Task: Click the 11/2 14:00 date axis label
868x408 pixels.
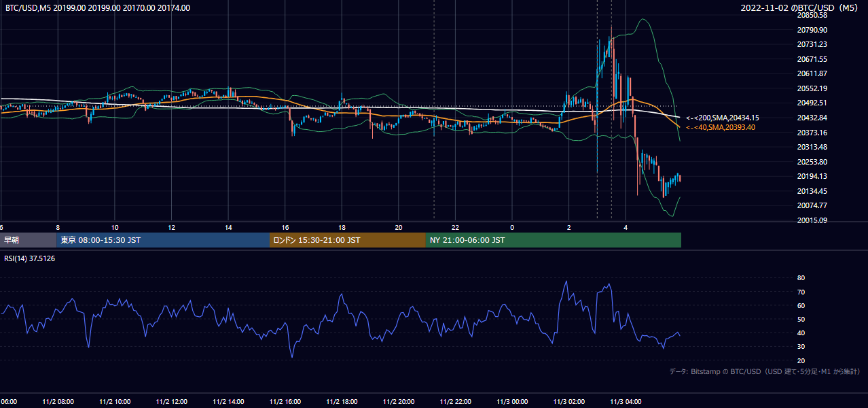Action: pyautogui.click(x=228, y=402)
